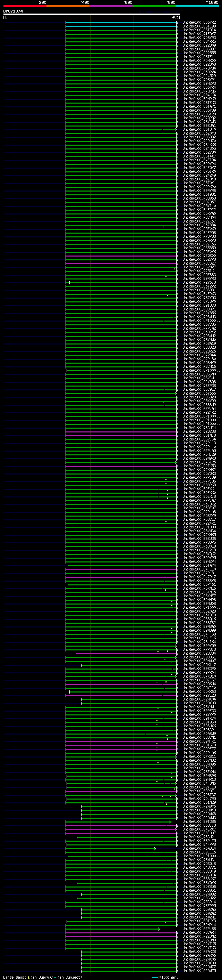
Task: Click on UniRef100_B9GAF4
Action: tap(199, 875)
